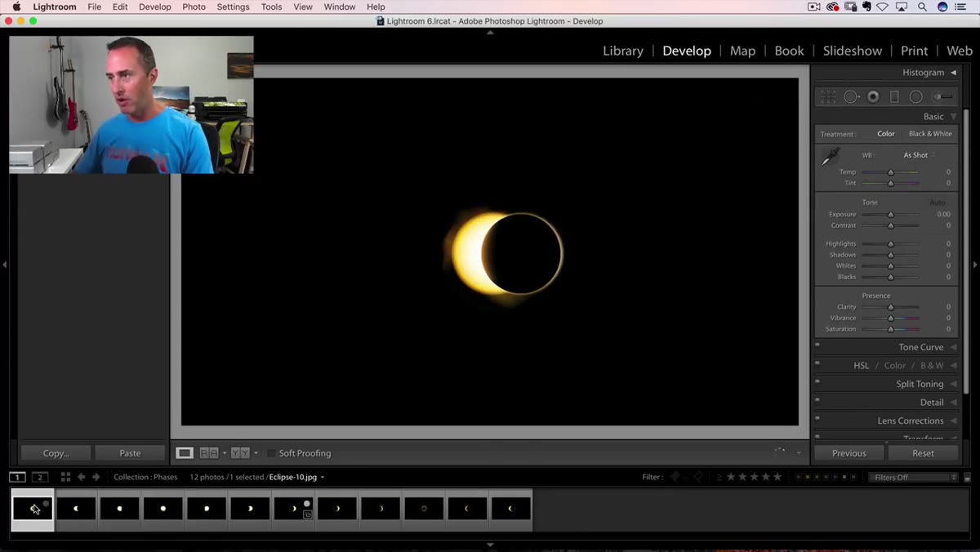Open toolbar content dropdown triangle
This screenshot has height=552, width=980.
(x=799, y=453)
